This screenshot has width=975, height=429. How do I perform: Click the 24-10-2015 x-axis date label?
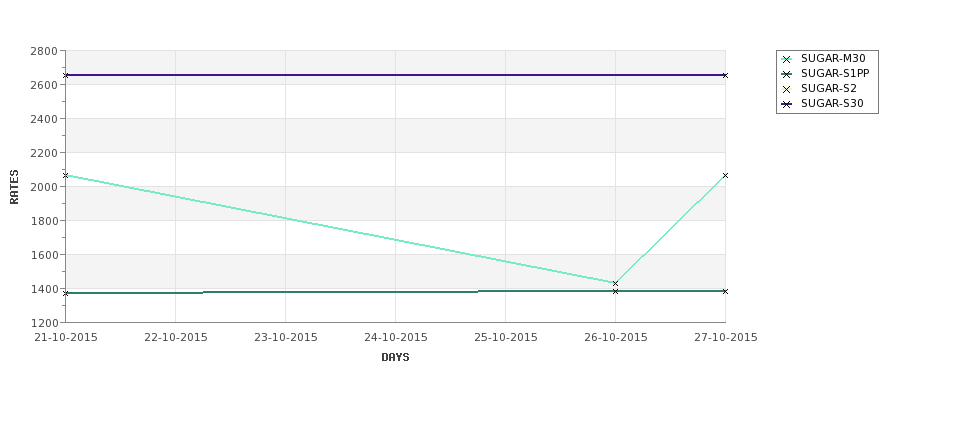coord(395,337)
